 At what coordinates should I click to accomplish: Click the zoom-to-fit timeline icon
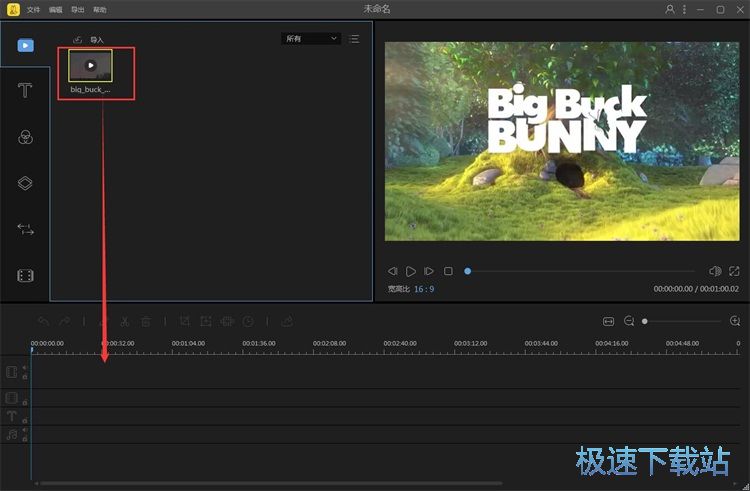608,321
